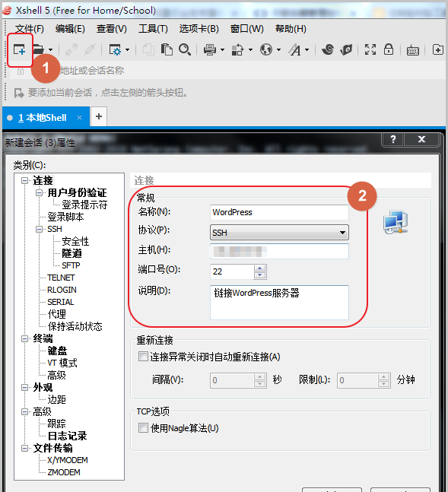Open the 查看(V) menu

pyautogui.click(x=112, y=29)
